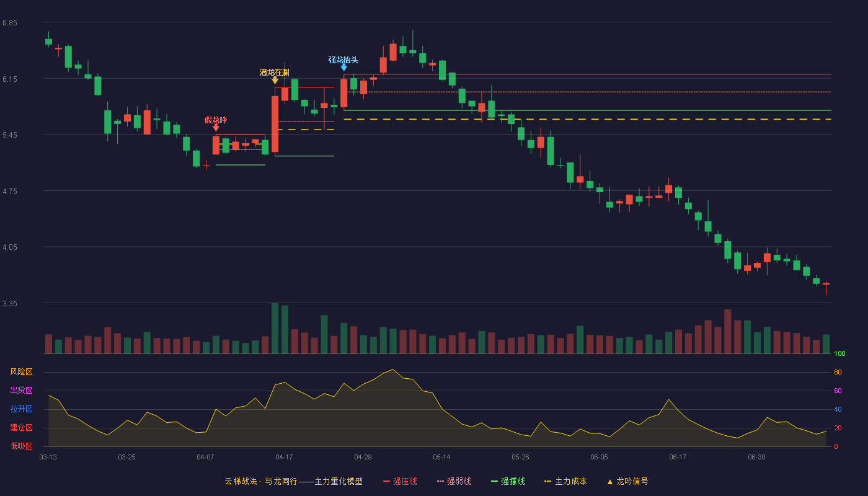Click the red 假龙吟 down-arrow marker
The height and width of the screenshot is (496, 868).
point(216,128)
